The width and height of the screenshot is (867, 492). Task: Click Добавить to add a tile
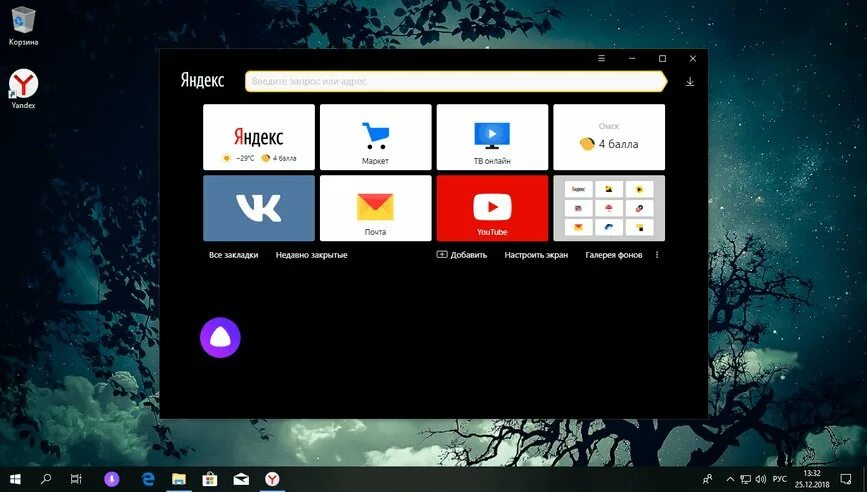click(462, 255)
